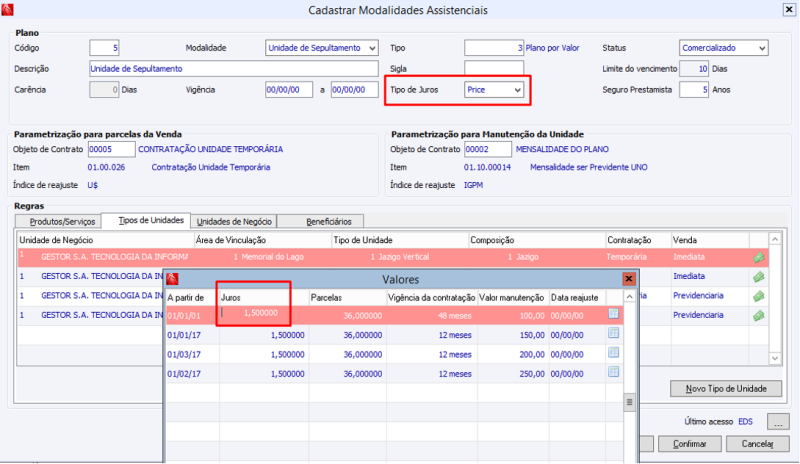Click the money icon in the last Previdenciaria row
Screen dimensions: 800x464
(x=758, y=314)
